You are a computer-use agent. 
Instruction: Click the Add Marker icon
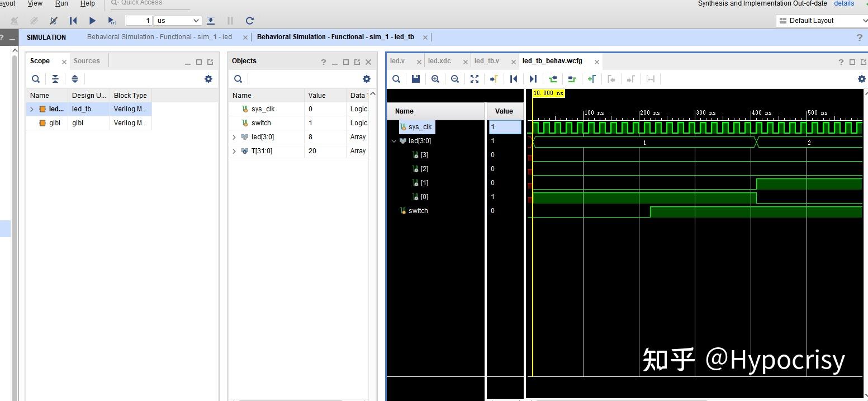pyautogui.click(x=591, y=79)
